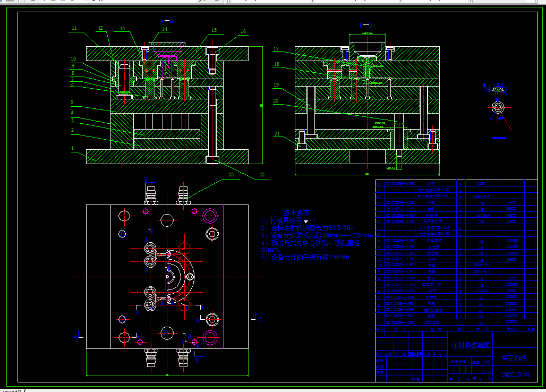
Task: Pick leader callout 11 above the A-A view
Action: 74,28
